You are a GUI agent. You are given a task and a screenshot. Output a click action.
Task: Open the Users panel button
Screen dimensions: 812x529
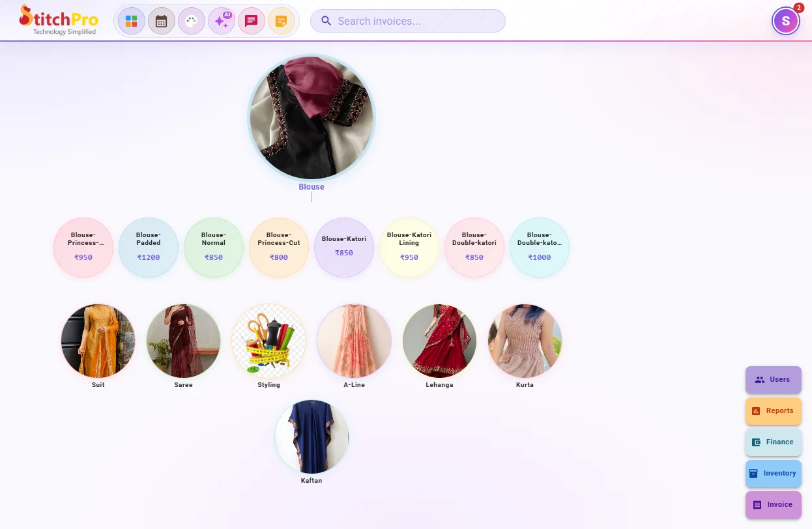tap(774, 380)
